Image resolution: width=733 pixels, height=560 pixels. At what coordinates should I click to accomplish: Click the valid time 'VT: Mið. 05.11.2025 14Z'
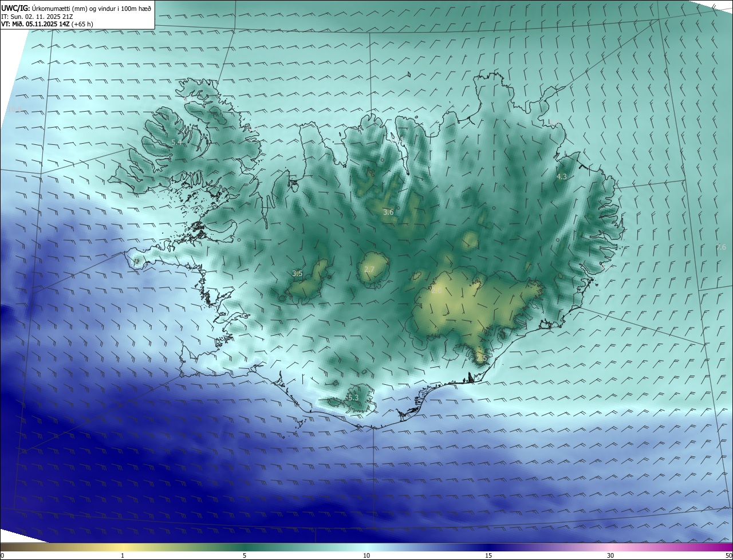(36, 24)
